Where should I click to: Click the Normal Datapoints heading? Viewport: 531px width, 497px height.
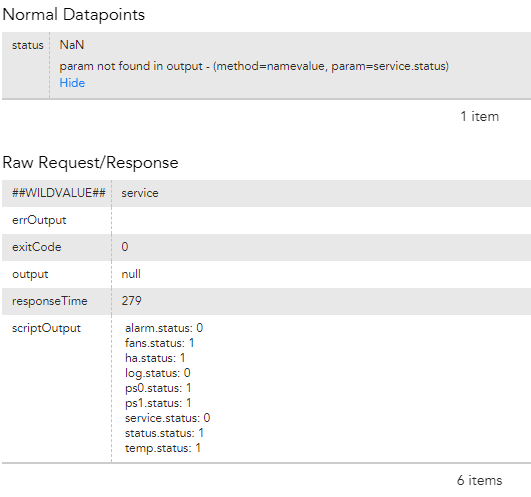tap(73, 15)
